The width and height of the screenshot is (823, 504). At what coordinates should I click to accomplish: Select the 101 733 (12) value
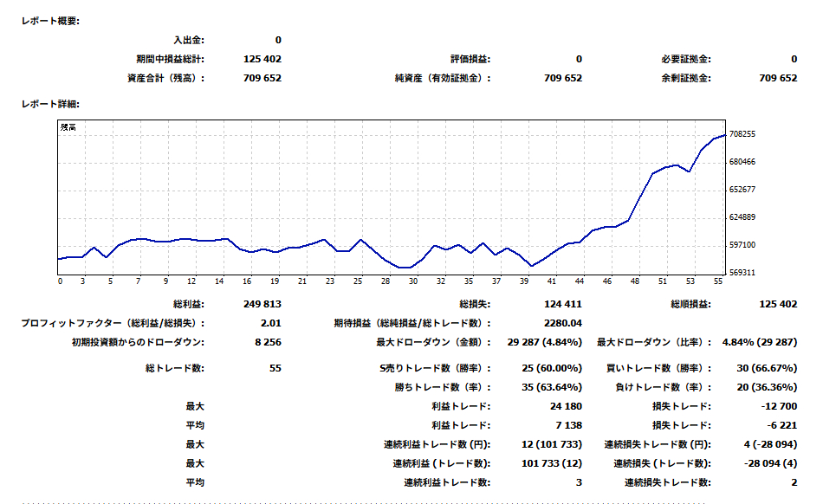(552, 463)
